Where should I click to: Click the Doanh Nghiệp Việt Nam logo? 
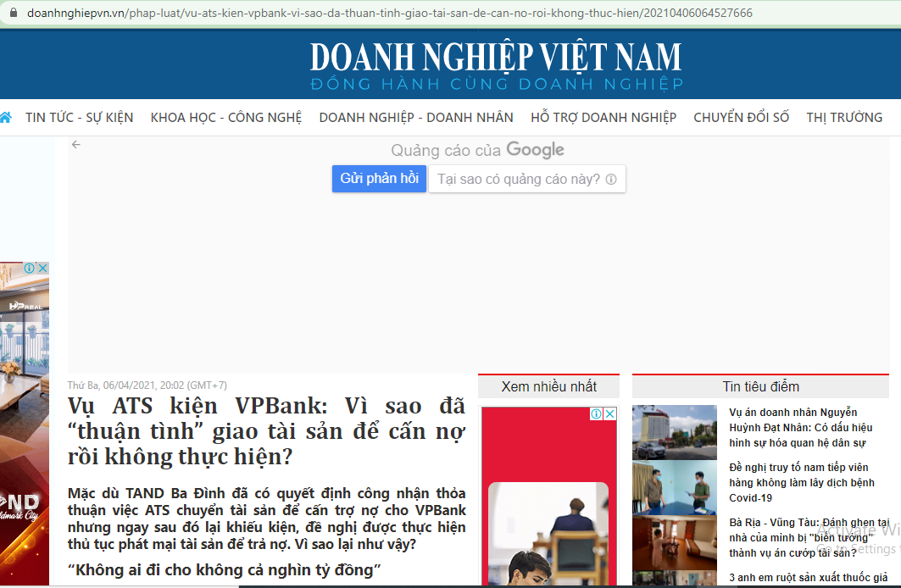pos(496,65)
